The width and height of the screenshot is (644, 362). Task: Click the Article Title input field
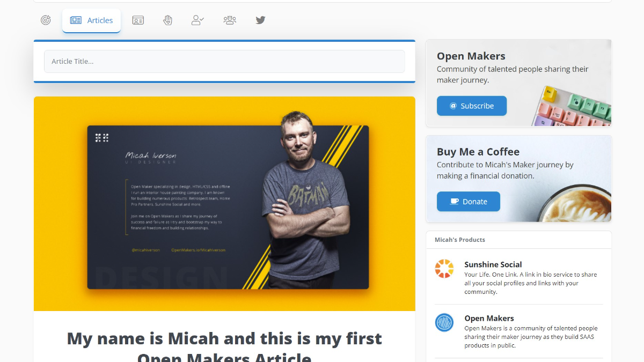[224, 61]
